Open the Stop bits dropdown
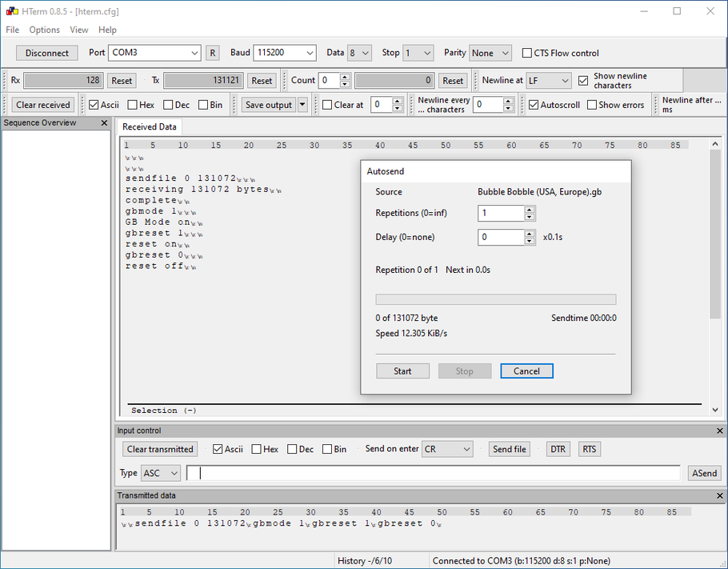The width and height of the screenshot is (728, 569). [x=418, y=53]
